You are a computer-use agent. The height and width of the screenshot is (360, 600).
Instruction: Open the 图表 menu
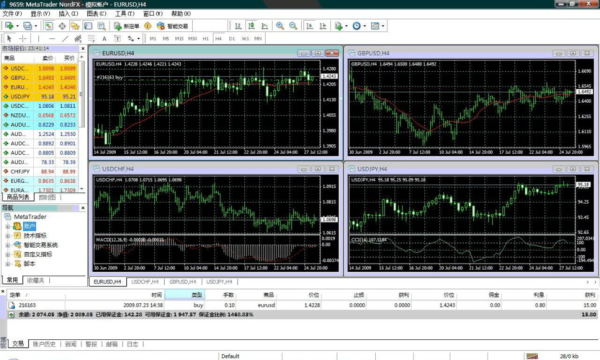point(96,14)
